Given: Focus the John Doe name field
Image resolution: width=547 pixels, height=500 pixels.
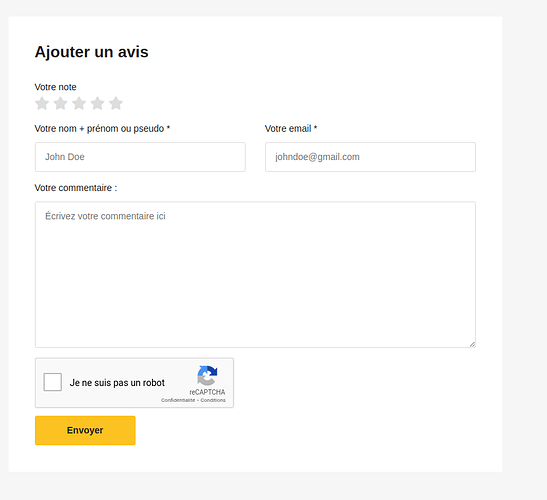Looking at the screenshot, I should tap(140, 157).
